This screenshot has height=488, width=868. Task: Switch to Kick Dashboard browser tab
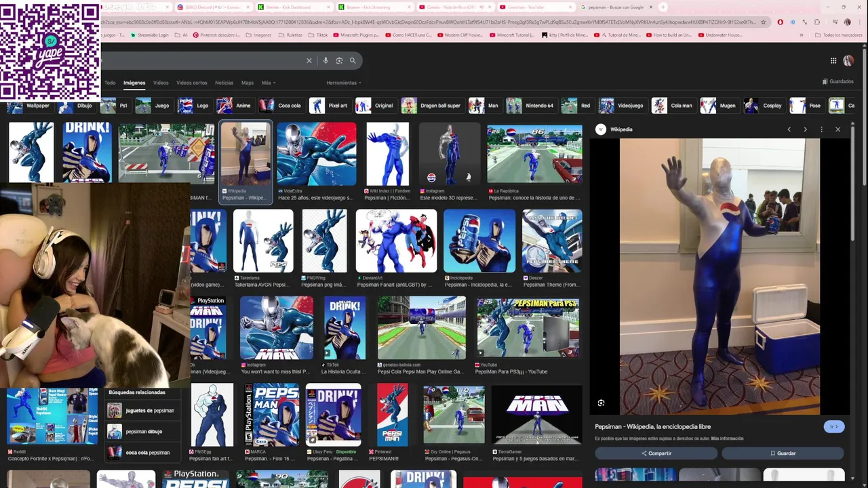tap(293, 7)
